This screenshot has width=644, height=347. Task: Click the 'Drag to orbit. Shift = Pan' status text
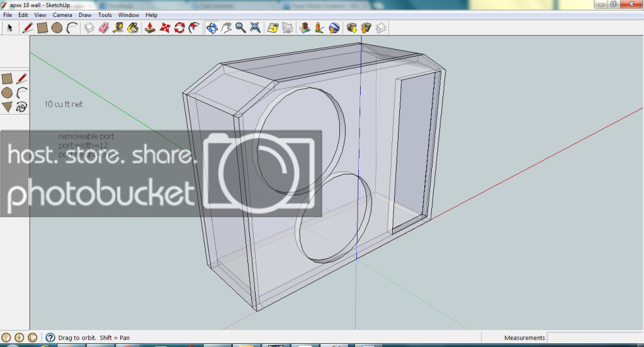coord(94,338)
